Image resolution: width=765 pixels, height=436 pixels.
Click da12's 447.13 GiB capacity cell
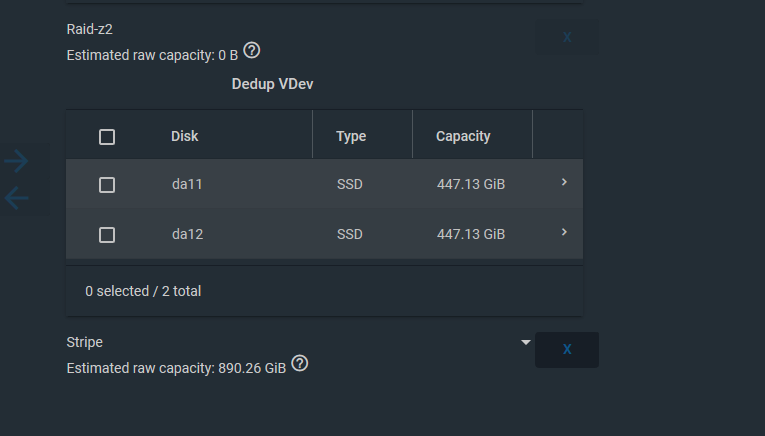pos(471,234)
